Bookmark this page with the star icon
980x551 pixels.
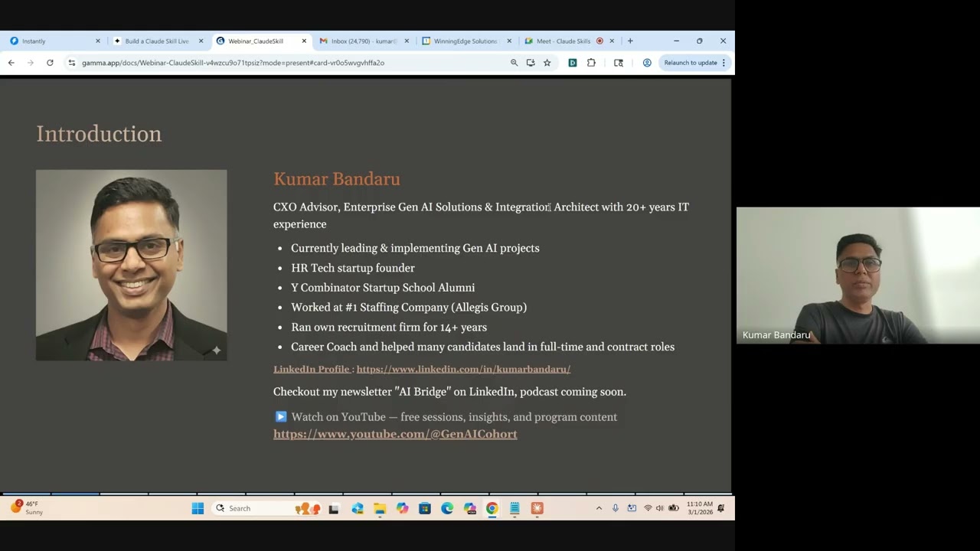[x=547, y=63]
